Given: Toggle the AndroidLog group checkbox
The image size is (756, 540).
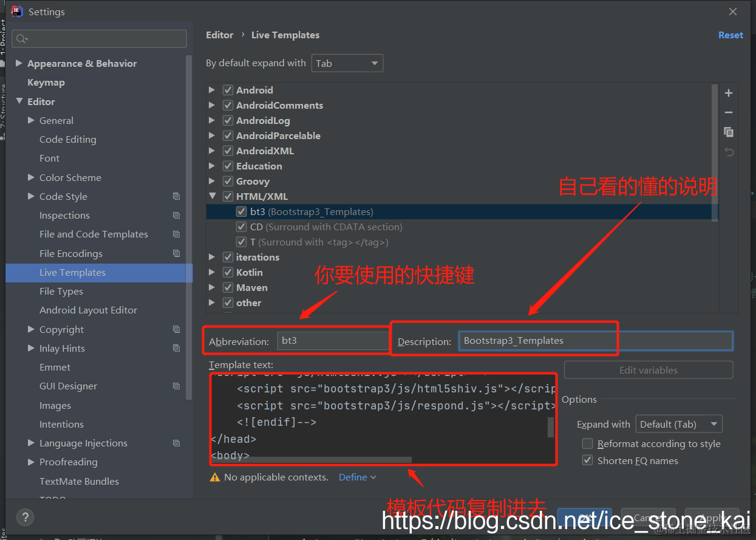Looking at the screenshot, I should click(228, 120).
